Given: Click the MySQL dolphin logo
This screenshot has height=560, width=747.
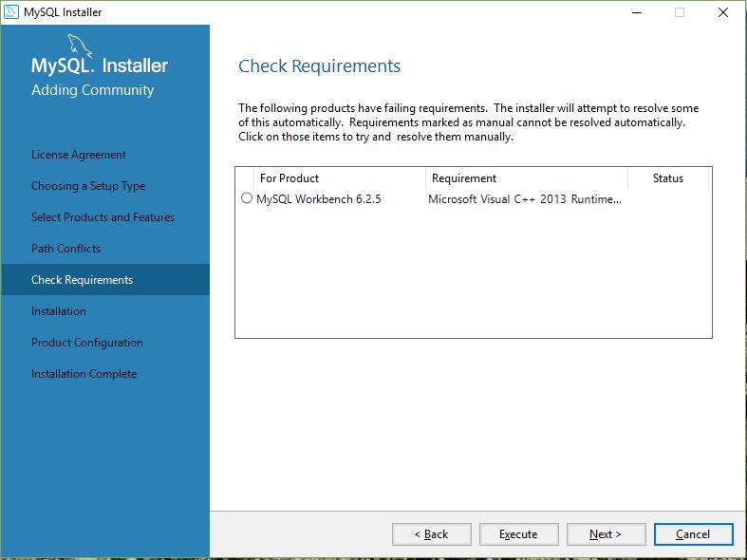Looking at the screenshot, I should pyautogui.click(x=82, y=46).
